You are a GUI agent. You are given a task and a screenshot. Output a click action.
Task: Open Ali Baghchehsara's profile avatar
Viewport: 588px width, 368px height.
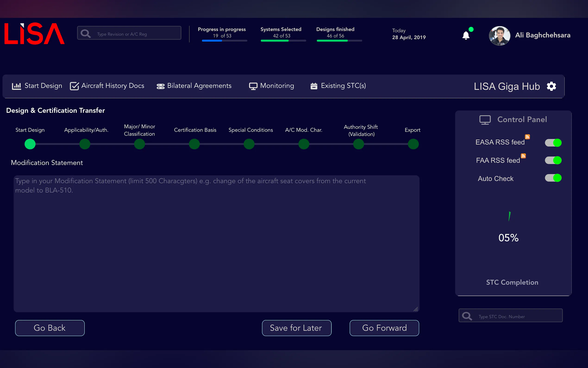[x=499, y=35]
